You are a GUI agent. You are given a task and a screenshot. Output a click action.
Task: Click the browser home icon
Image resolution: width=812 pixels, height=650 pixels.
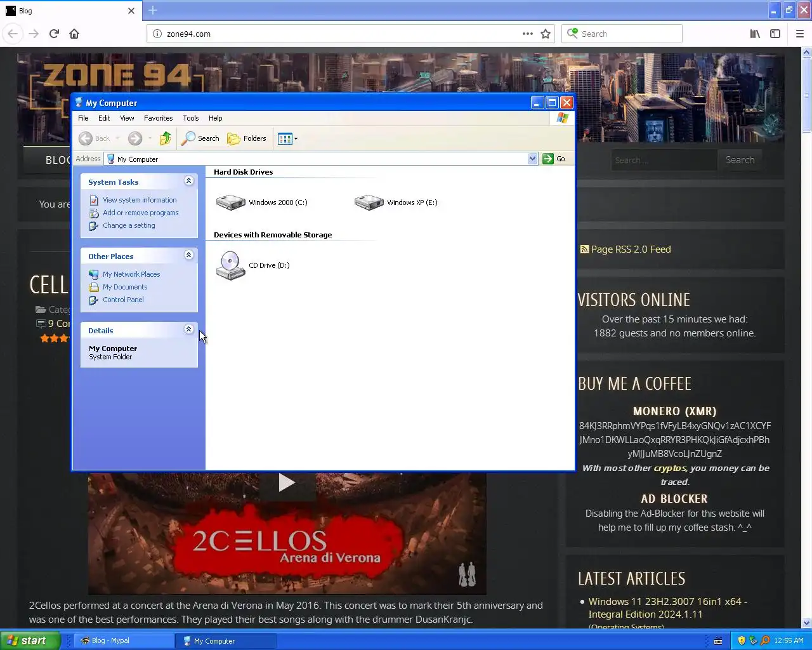click(x=74, y=34)
